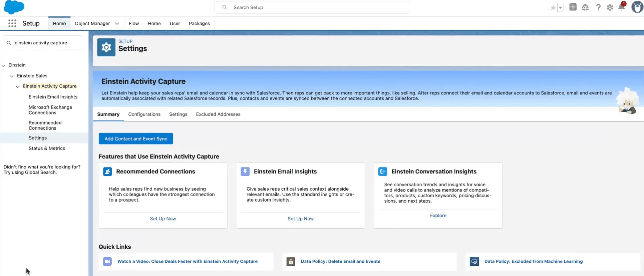The width and height of the screenshot is (644, 276).
Task: Click the Setup Settings gear header icon
Action: [106, 47]
